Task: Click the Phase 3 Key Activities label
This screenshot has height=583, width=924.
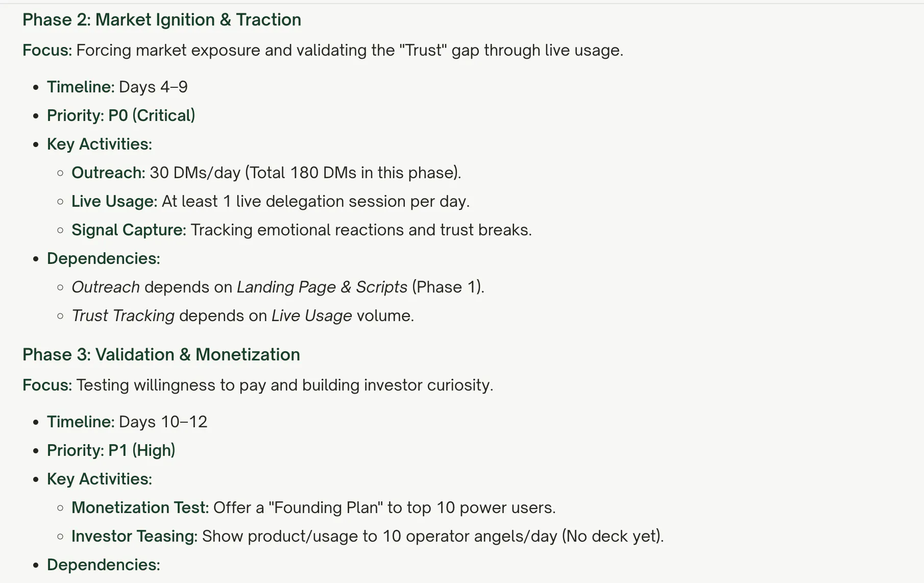Action: (100, 479)
